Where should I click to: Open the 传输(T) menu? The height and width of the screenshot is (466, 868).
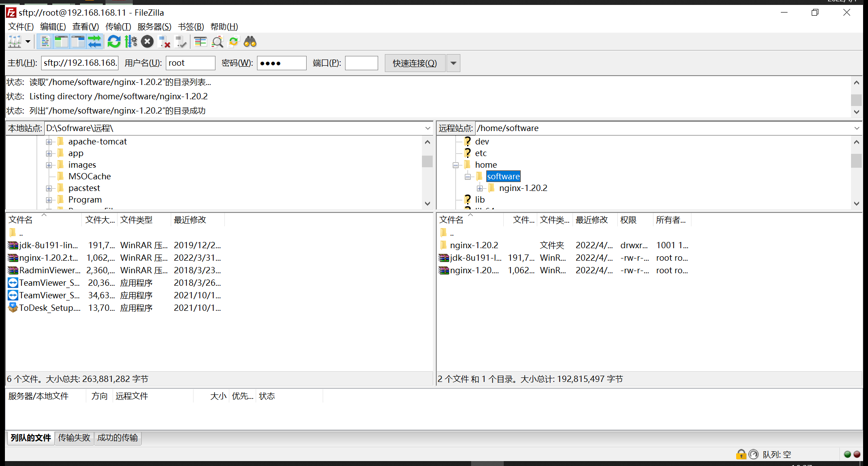pyautogui.click(x=118, y=27)
